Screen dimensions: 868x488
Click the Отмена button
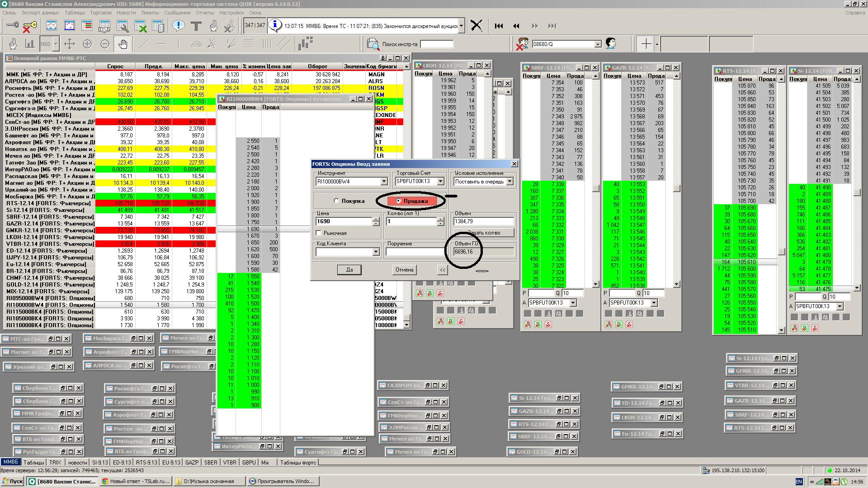click(404, 270)
